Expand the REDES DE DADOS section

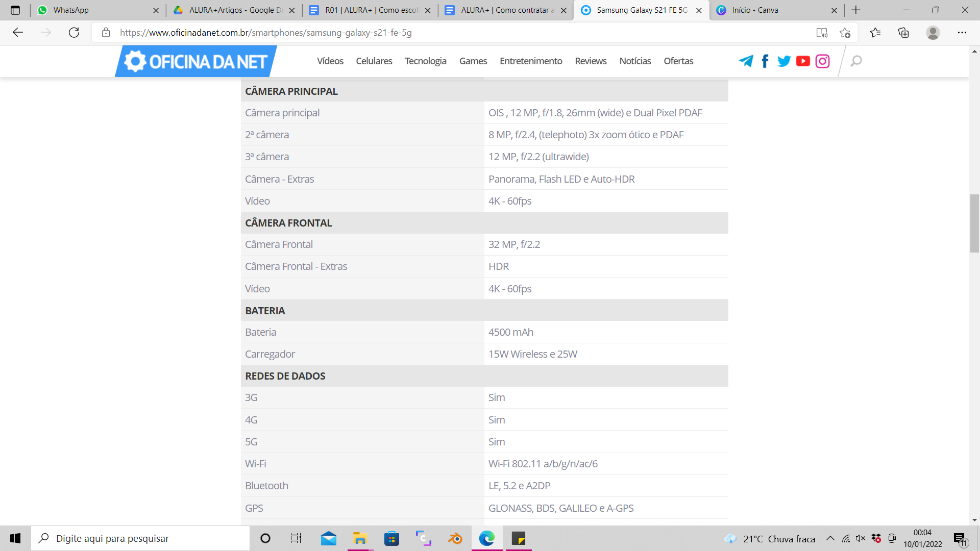pyautogui.click(x=285, y=375)
